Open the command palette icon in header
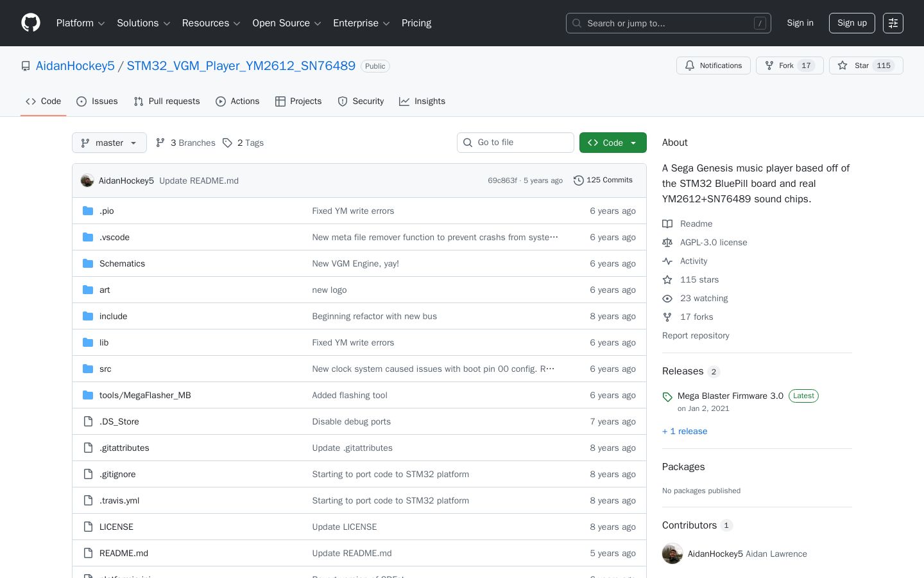Viewport: 924px width, 578px height. pyautogui.click(x=893, y=23)
